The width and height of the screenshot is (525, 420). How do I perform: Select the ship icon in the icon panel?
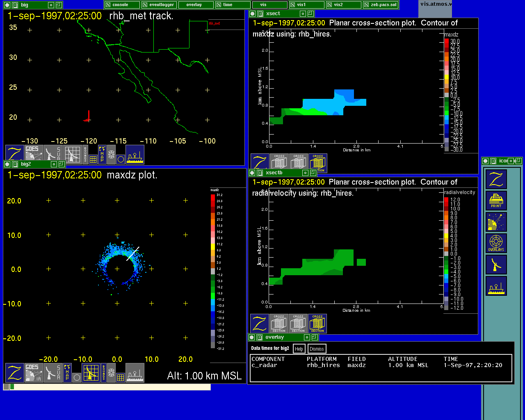tap(496, 286)
